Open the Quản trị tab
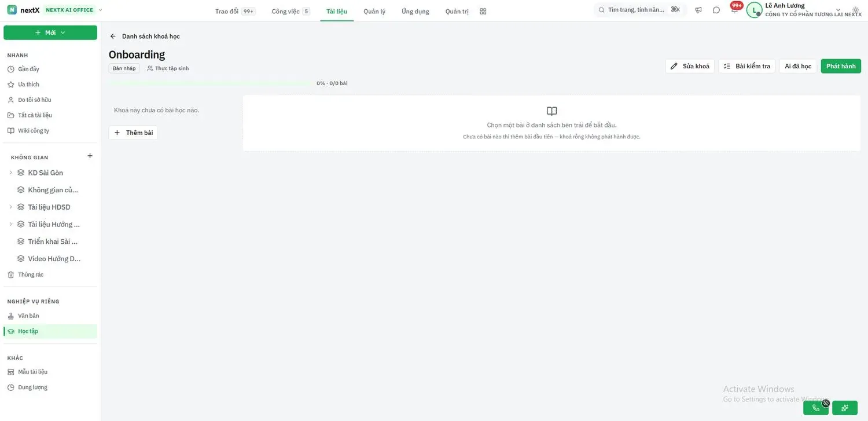This screenshot has width=868, height=421. coord(457,11)
